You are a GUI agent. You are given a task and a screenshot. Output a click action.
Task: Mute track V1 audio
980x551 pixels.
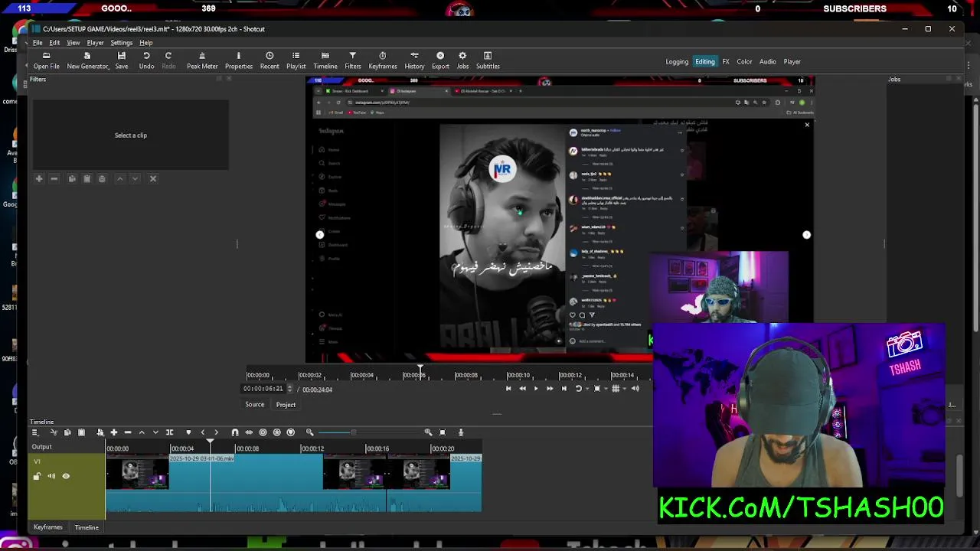[x=51, y=476]
